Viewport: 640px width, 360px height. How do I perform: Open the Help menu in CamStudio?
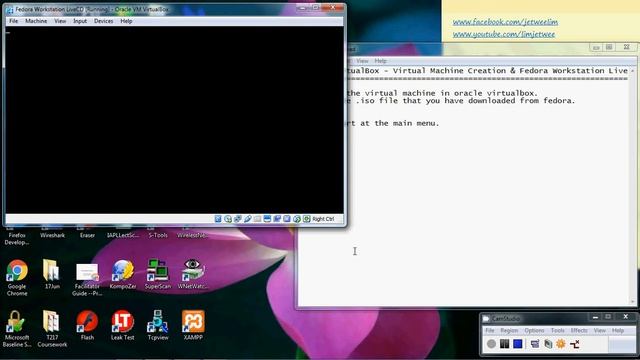click(x=618, y=331)
